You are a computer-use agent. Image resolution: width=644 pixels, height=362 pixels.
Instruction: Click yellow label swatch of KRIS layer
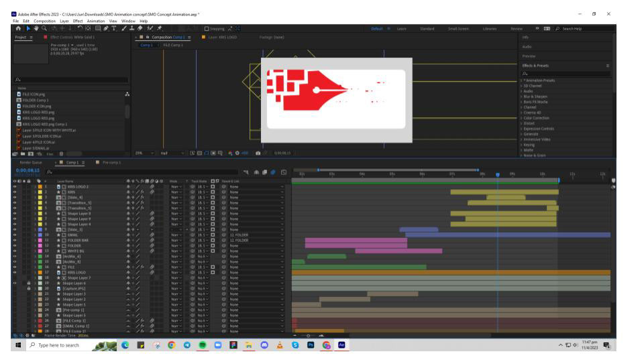pos(40,192)
